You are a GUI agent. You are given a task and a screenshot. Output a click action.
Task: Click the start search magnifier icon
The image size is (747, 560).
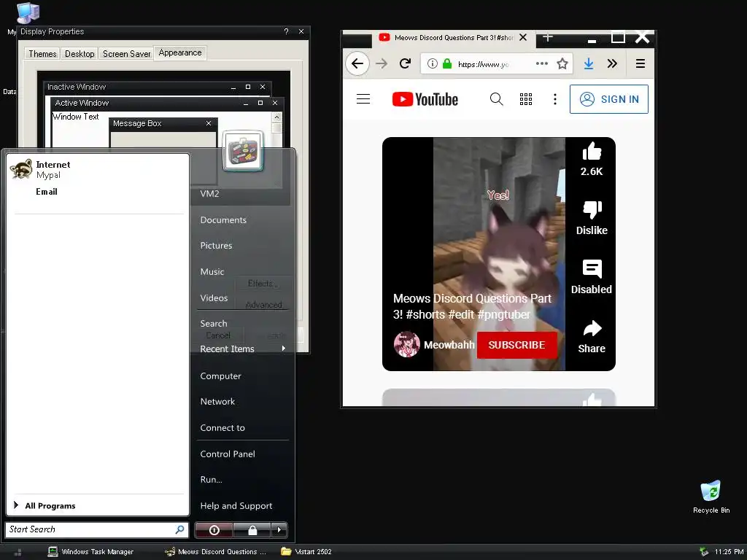(180, 529)
